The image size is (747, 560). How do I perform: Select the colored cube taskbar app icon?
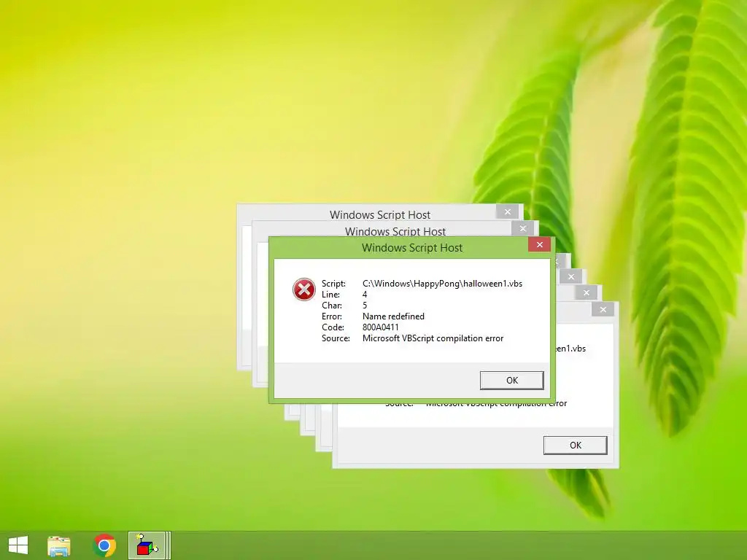tap(147, 545)
